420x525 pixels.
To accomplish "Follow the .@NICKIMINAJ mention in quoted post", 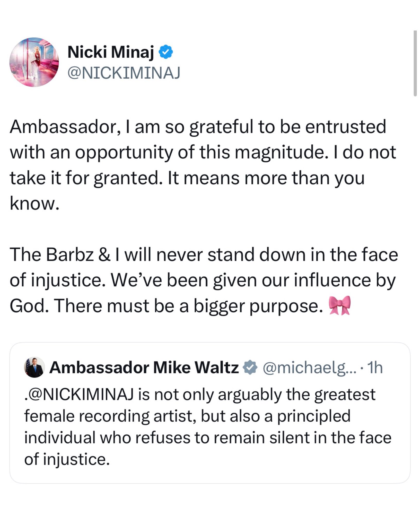I will tap(80, 395).
